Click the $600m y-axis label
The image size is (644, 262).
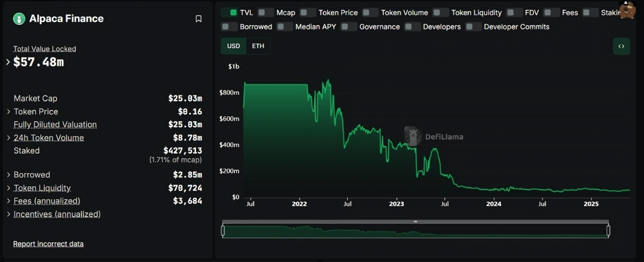pyautogui.click(x=230, y=119)
